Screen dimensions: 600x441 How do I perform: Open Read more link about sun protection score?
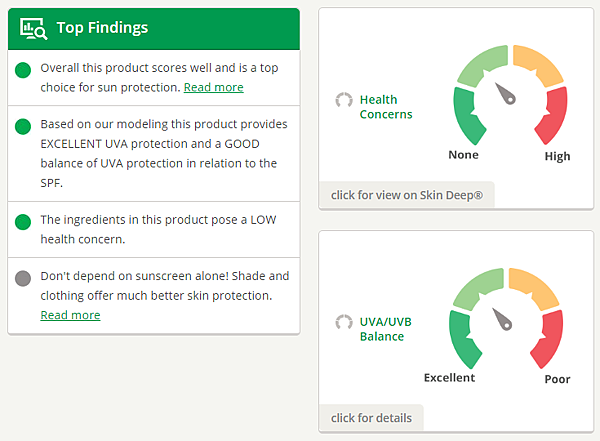pyautogui.click(x=214, y=87)
